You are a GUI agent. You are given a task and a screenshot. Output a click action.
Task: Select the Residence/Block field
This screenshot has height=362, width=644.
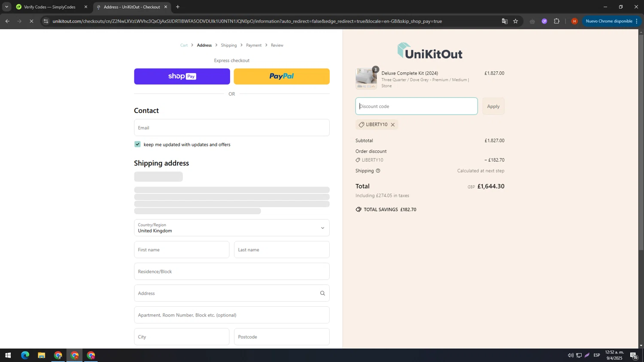tap(232, 271)
